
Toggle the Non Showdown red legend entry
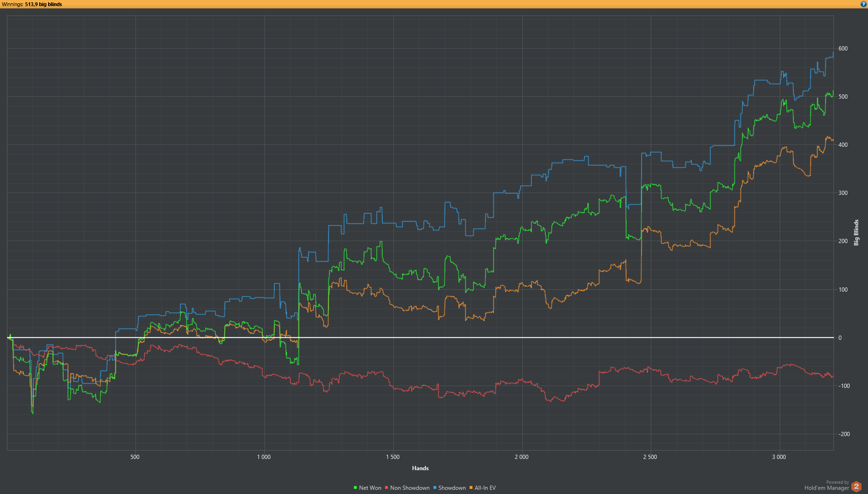(x=407, y=488)
